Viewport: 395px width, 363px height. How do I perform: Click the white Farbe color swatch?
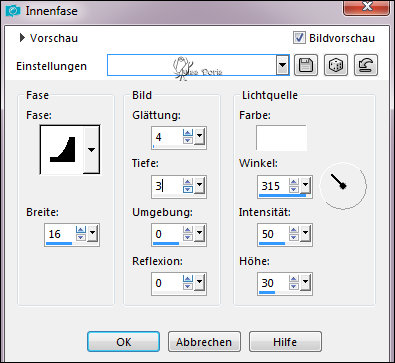tap(281, 138)
